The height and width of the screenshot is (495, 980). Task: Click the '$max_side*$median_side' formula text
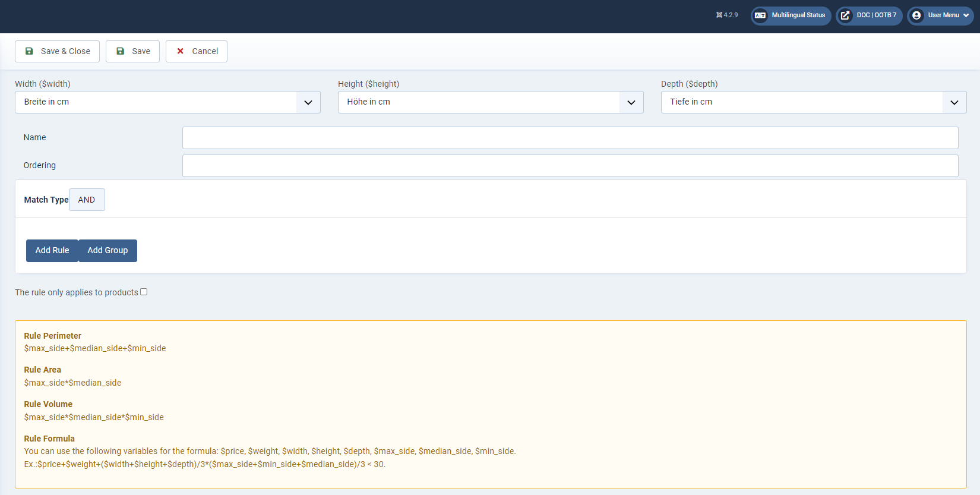coord(72,383)
